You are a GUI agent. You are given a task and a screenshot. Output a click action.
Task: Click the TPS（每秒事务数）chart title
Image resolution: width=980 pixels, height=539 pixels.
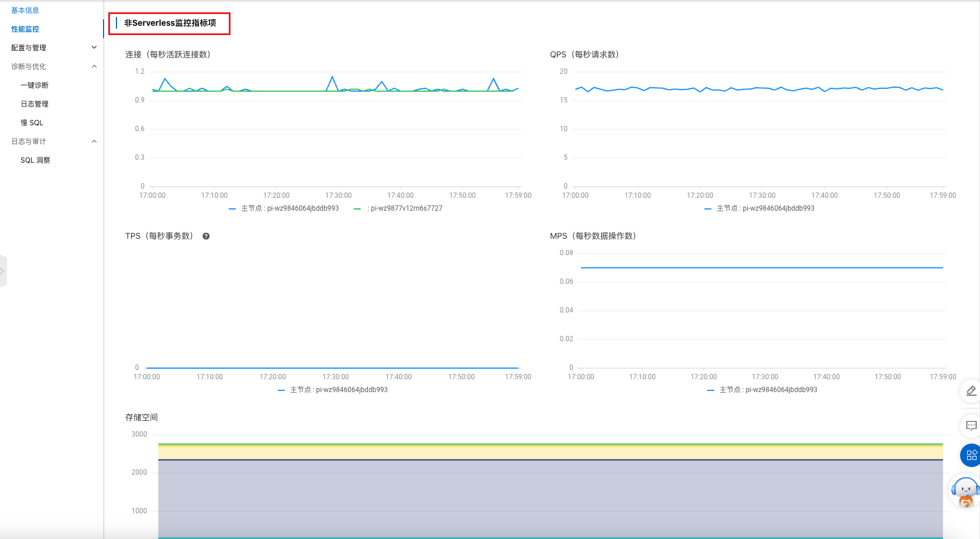pyautogui.click(x=159, y=236)
